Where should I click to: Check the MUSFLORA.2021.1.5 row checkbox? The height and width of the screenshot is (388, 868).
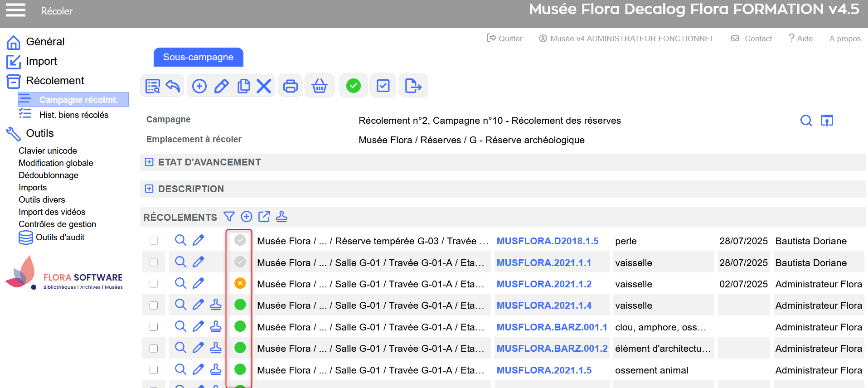tap(154, 370)
